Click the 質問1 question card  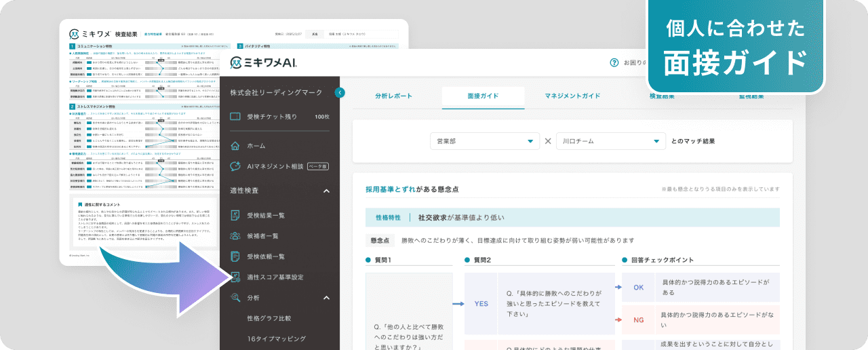[409, 311]
